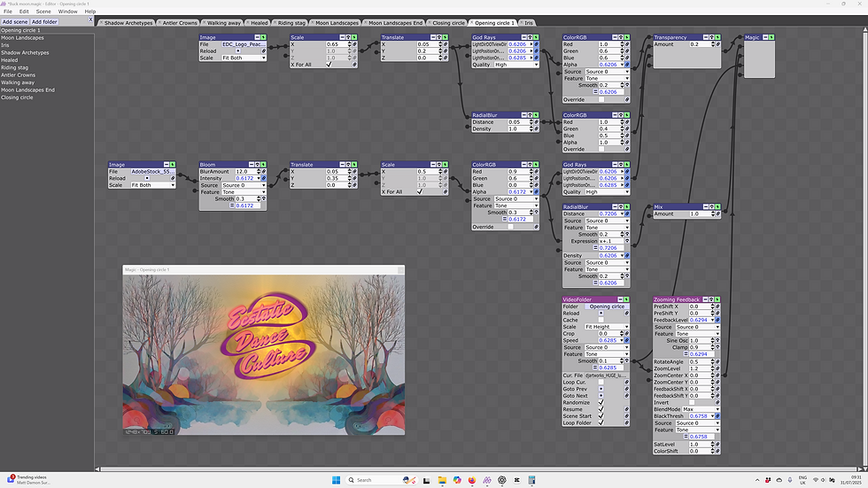Click the Add folder button

coord(44,21)
